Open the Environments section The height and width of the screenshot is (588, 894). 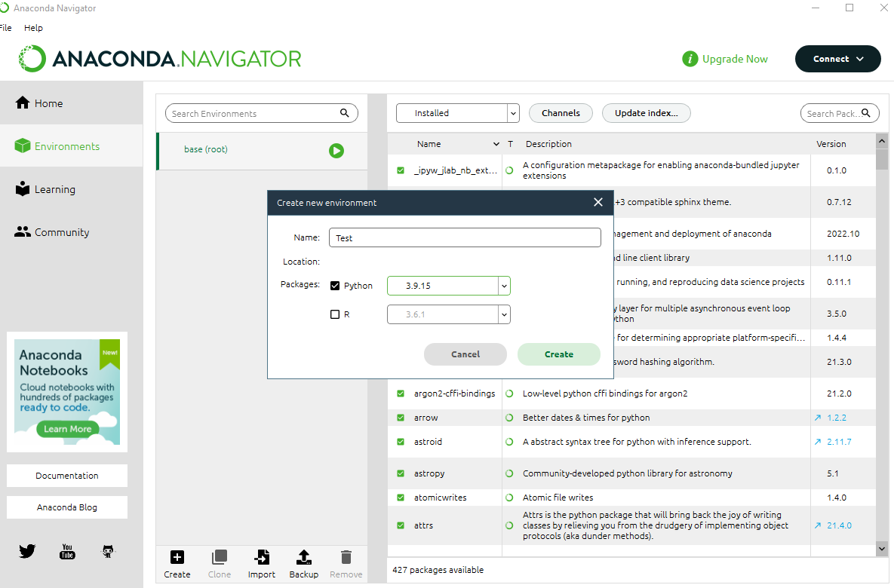click(x=71, y=145)
